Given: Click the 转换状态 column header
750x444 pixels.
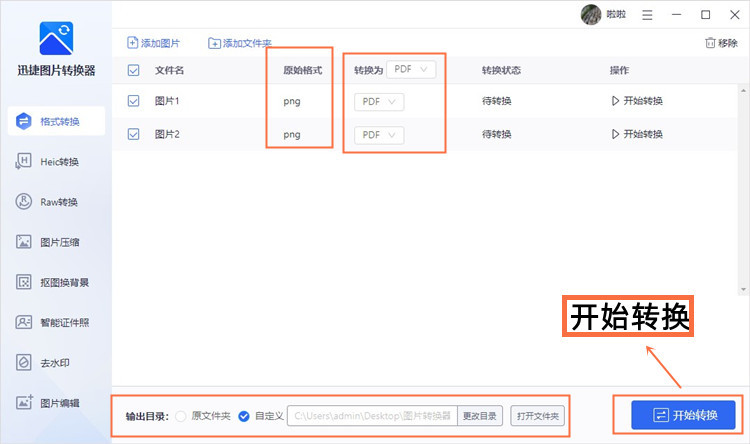Looking at the screenshot, I should pyautogui.click(x=501, y=70).
